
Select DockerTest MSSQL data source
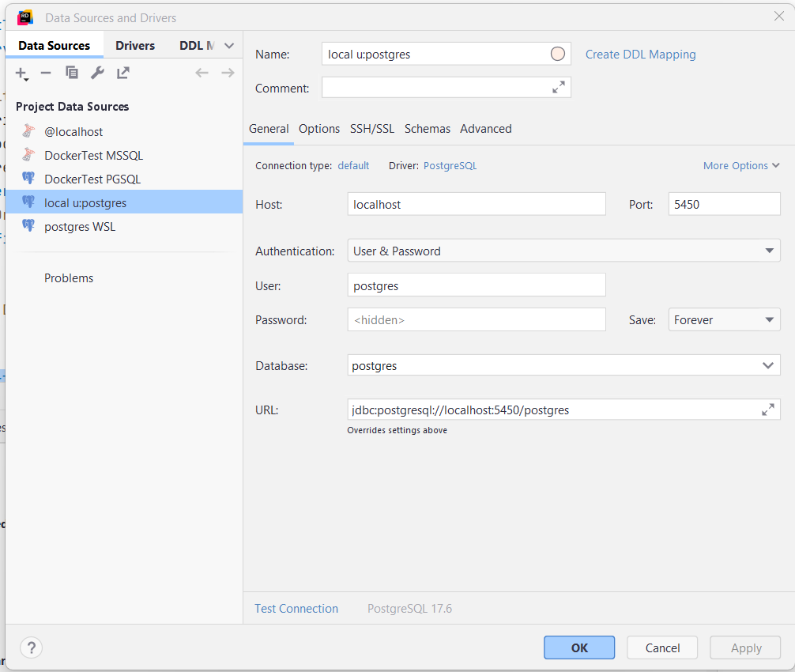93,156
